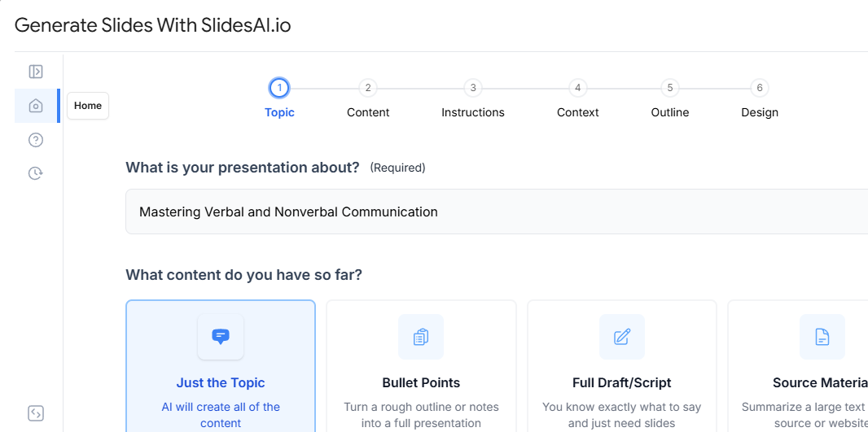868x432 pixels.
Task: Select the Just the Topic option
Action: click(221, 382)
